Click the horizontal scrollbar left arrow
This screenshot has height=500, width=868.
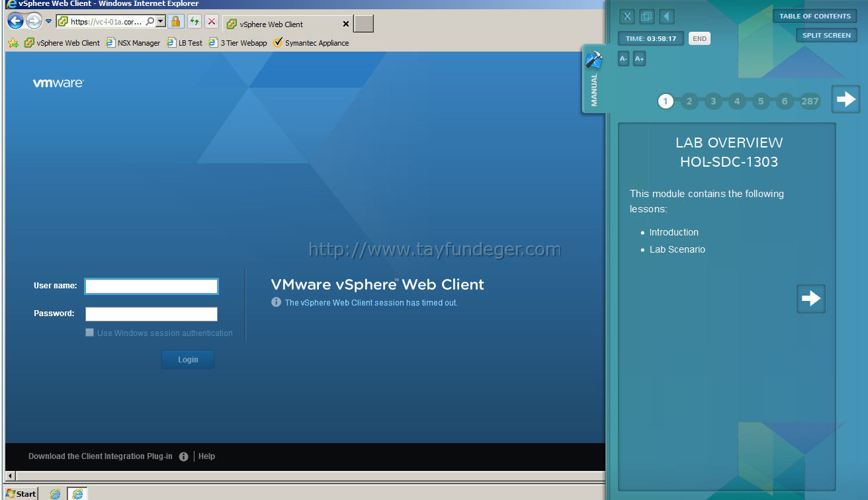click(x=10, y=476)
